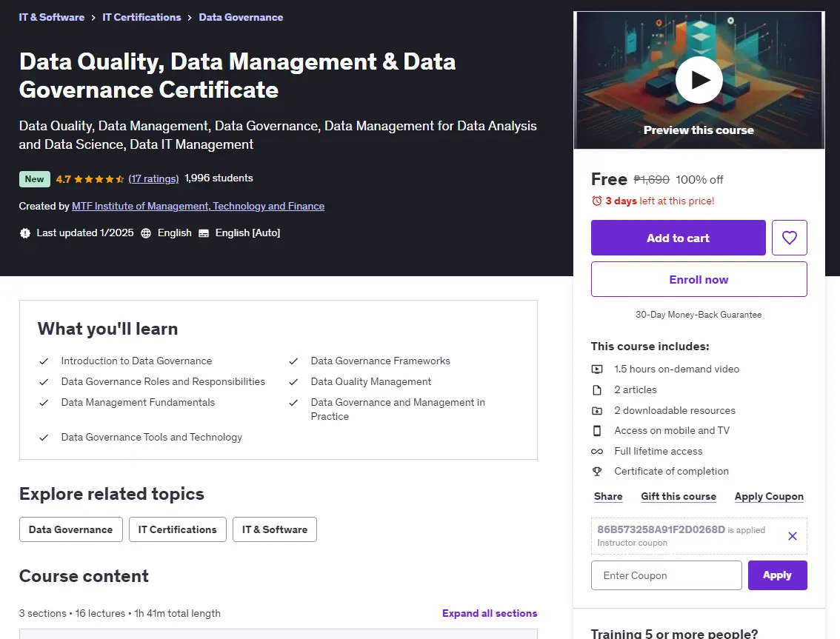Click the 3 sections 16 lectures summary text
Image resolution: width=840 pixels, height=639 pixels.
pyautogui.click(x=119, y=613)
